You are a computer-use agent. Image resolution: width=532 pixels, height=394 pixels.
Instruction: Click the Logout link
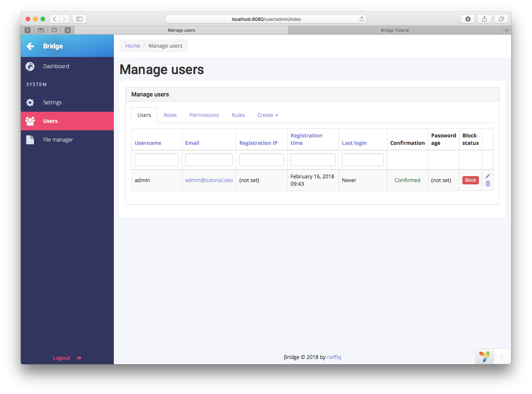[x=61, y=358]
